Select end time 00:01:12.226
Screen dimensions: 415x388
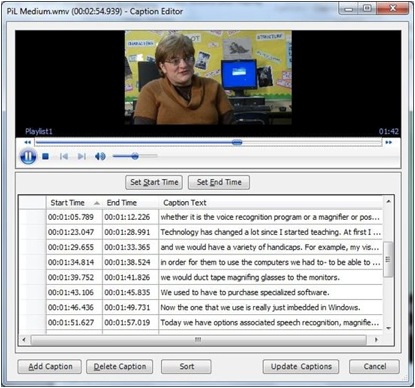coord(131,217)
